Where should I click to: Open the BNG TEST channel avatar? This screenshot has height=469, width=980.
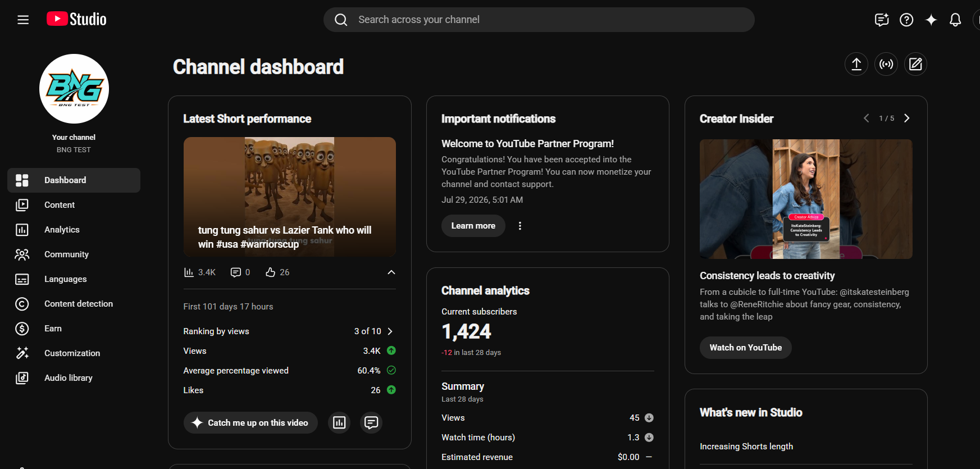[x=74, y=89]
